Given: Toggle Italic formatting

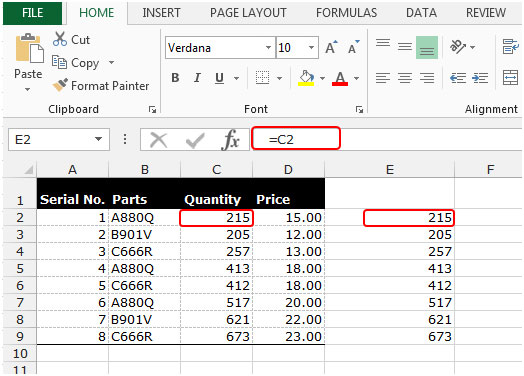Looking at the screenshot, I should pos(197,78).
